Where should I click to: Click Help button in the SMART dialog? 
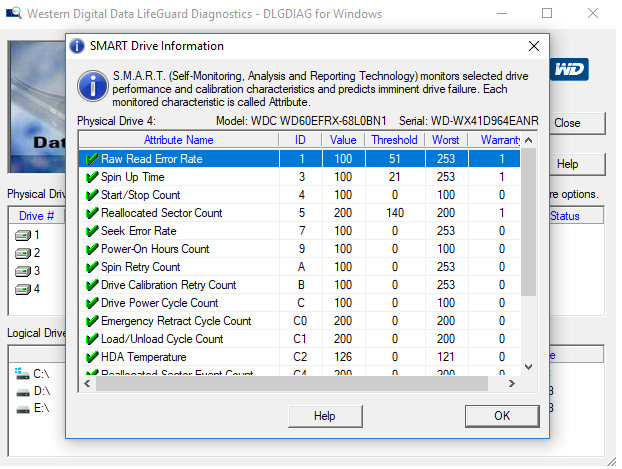tap(325, 416)
